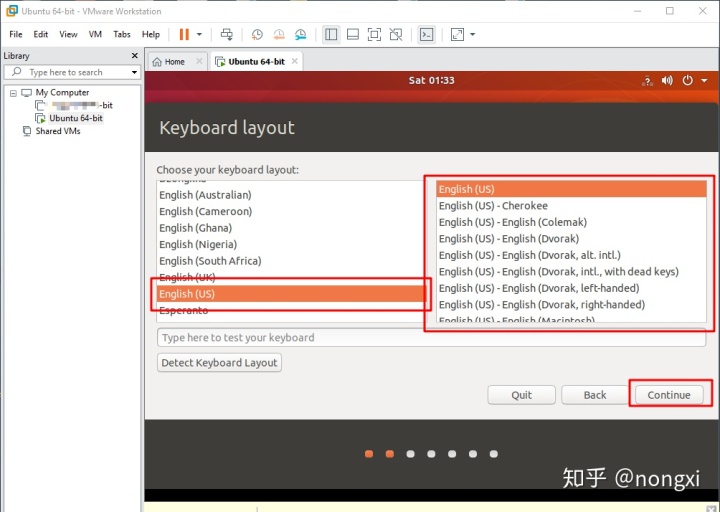Select My Computer in the library tree

[62, 93]
